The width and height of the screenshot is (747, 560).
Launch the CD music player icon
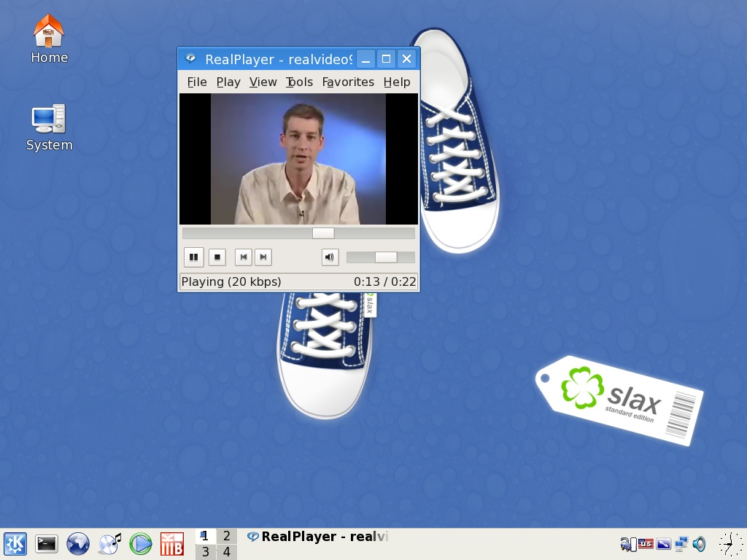click(x=109, y=544)
